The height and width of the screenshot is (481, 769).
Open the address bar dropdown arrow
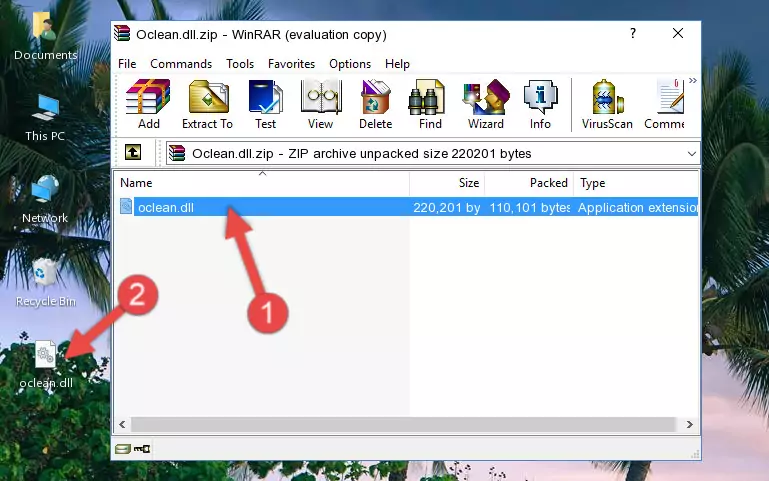[692, 153]
